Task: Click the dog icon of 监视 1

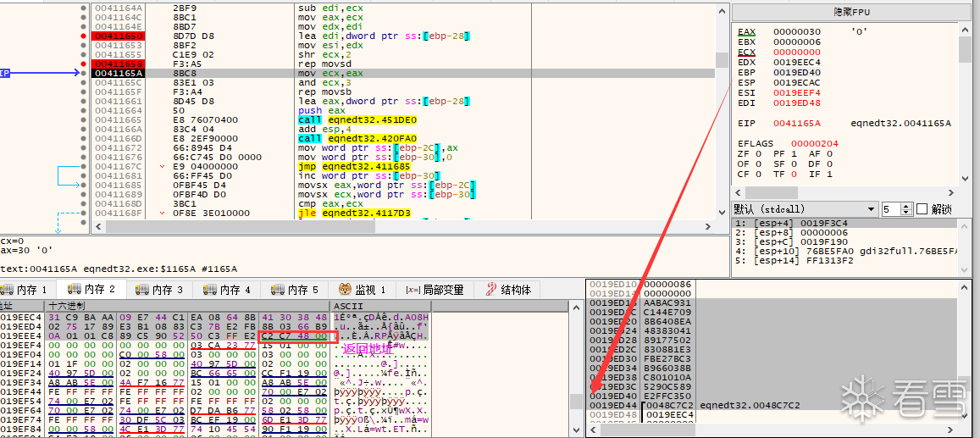Action: point(345,289)
